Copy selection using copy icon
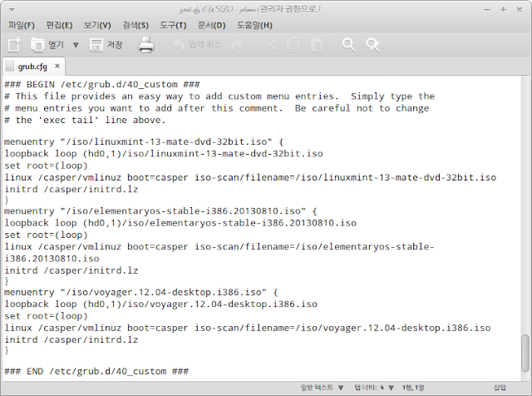This screenshot has width=532, height=396. 293,45
